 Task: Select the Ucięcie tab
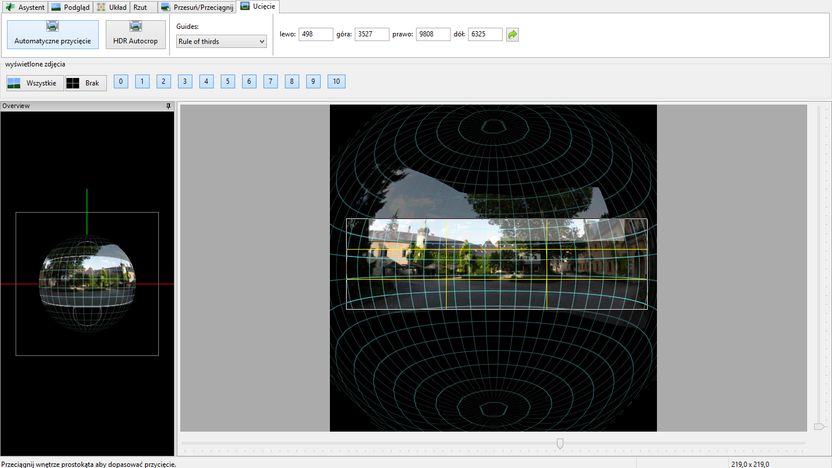(x=258, y=6)
